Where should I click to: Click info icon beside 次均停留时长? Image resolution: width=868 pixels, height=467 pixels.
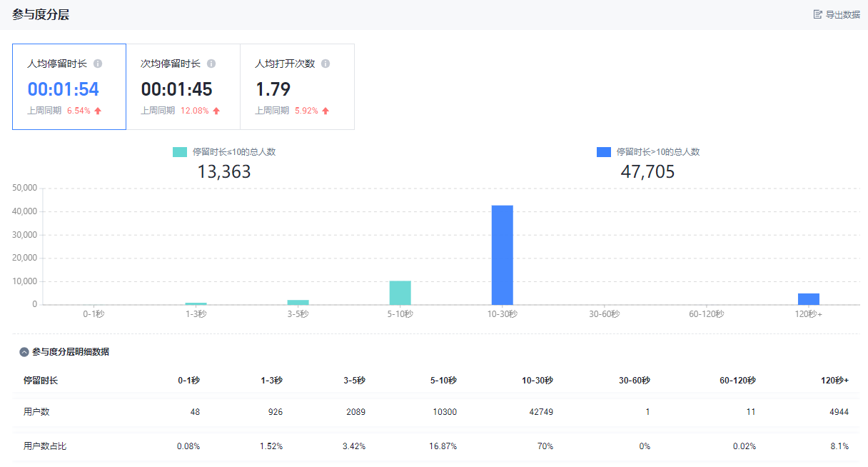pyautogui.click(x=211, y=64)
